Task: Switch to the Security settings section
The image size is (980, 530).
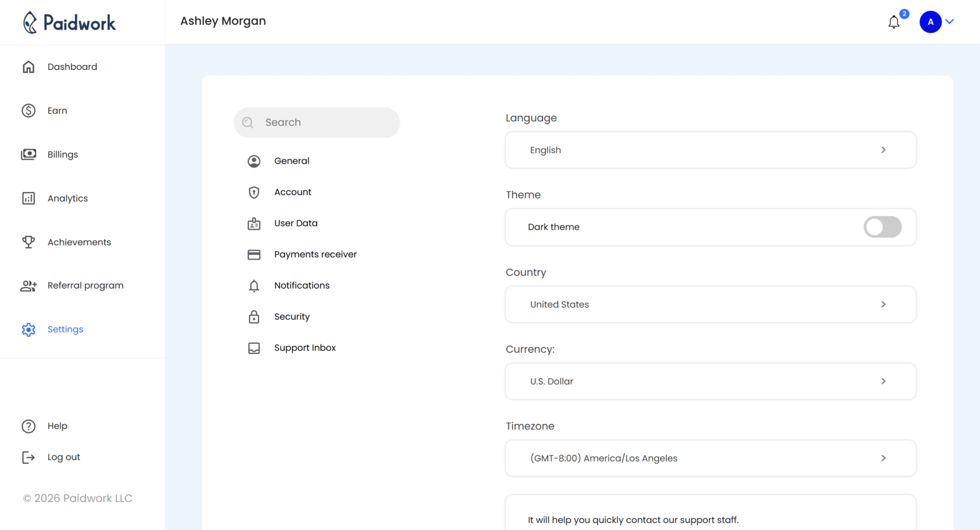Action: 292,316
